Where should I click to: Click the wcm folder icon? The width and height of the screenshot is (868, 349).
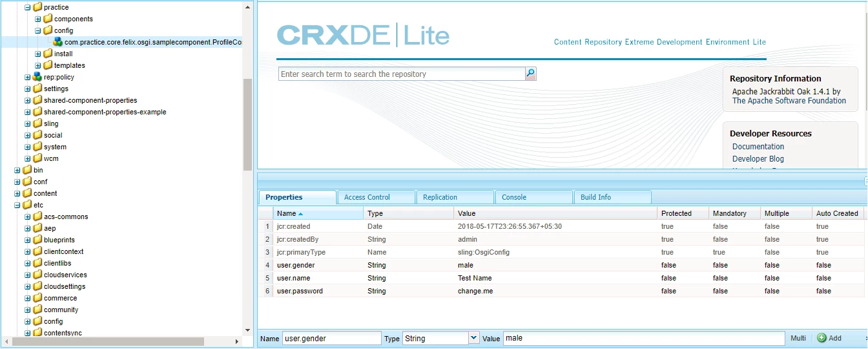tap(37, 158)
